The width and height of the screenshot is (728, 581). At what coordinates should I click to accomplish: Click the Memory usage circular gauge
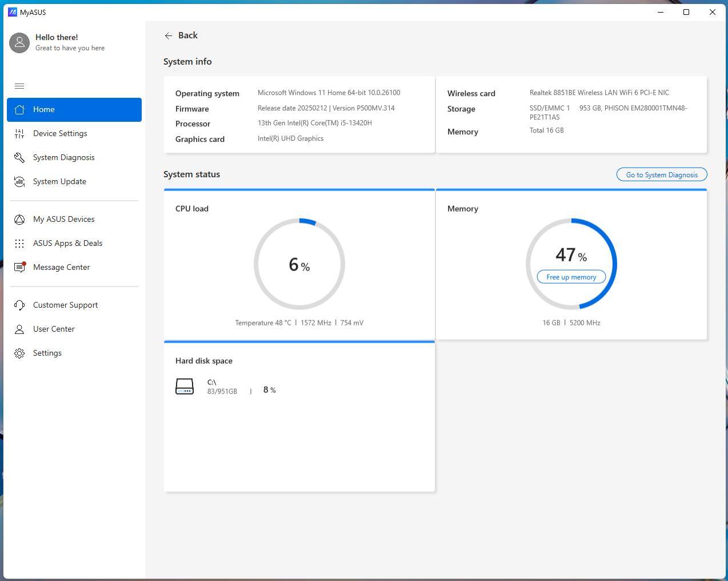pos(571,240)
